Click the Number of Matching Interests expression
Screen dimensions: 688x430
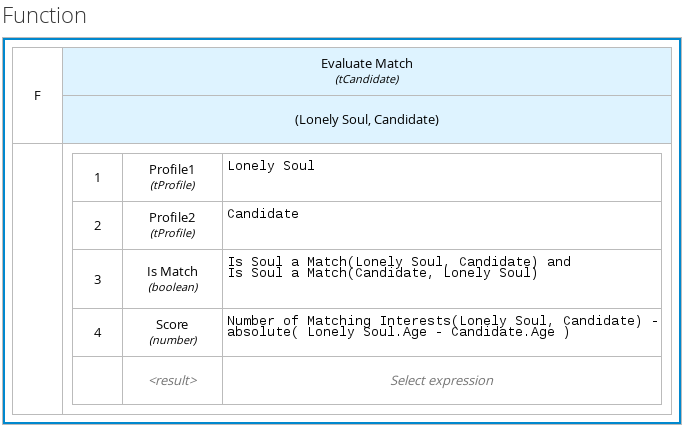pyautogui.click(x=441, y=331)
